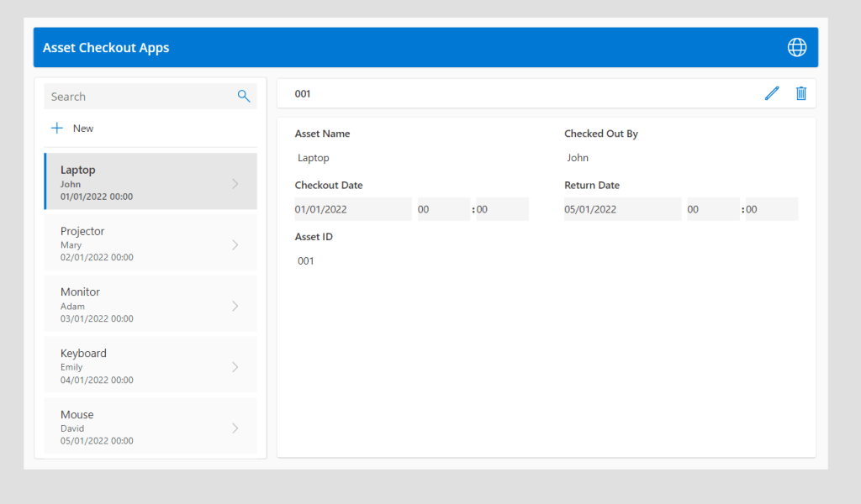This screenshot has width=861, height=504.
Task: Select the Laptop list item
Action: tap(151, 181)
